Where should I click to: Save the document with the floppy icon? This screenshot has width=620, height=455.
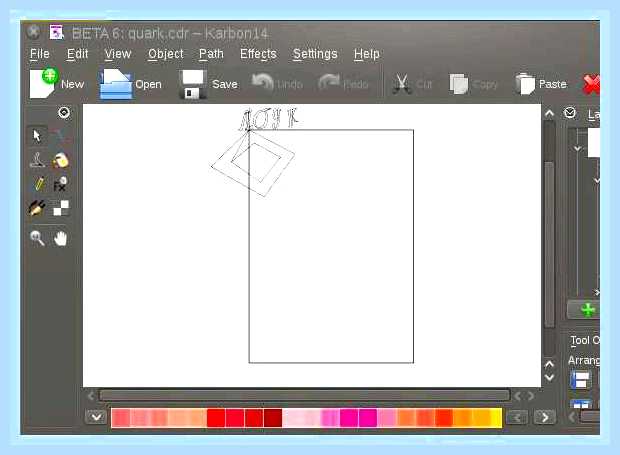coord(208,83)
